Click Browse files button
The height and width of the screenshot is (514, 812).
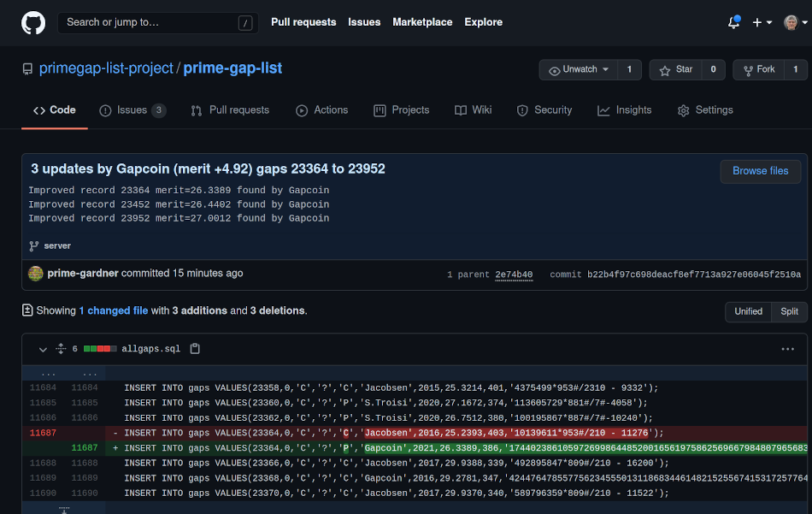(x=760, y=171)
